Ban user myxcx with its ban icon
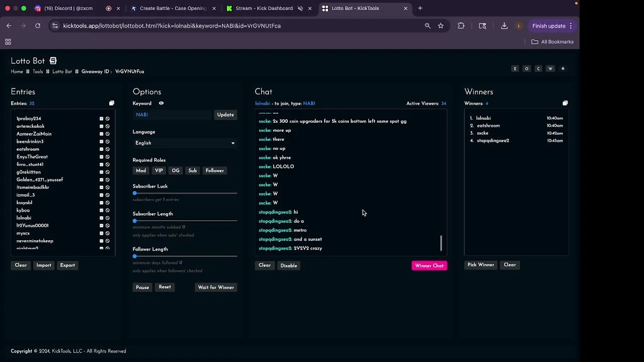Viewport: 644px width, 362px height. [107, 233]
